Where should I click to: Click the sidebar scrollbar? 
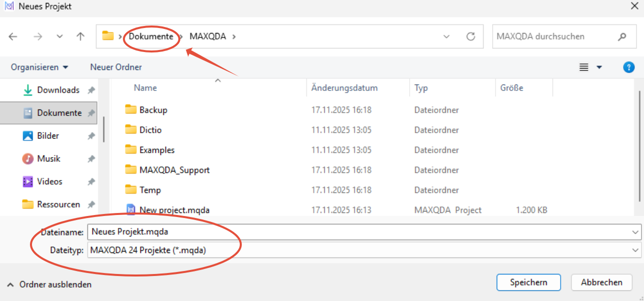click(103, 129)
